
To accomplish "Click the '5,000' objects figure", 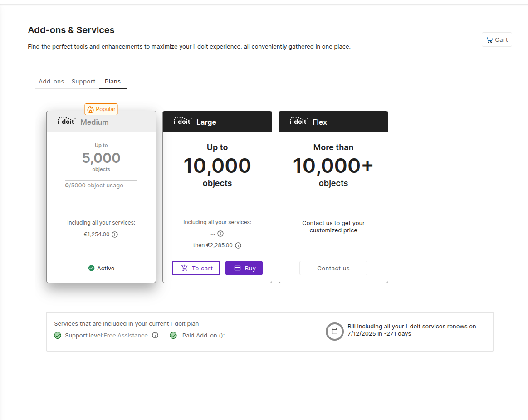I will [101, 158].
